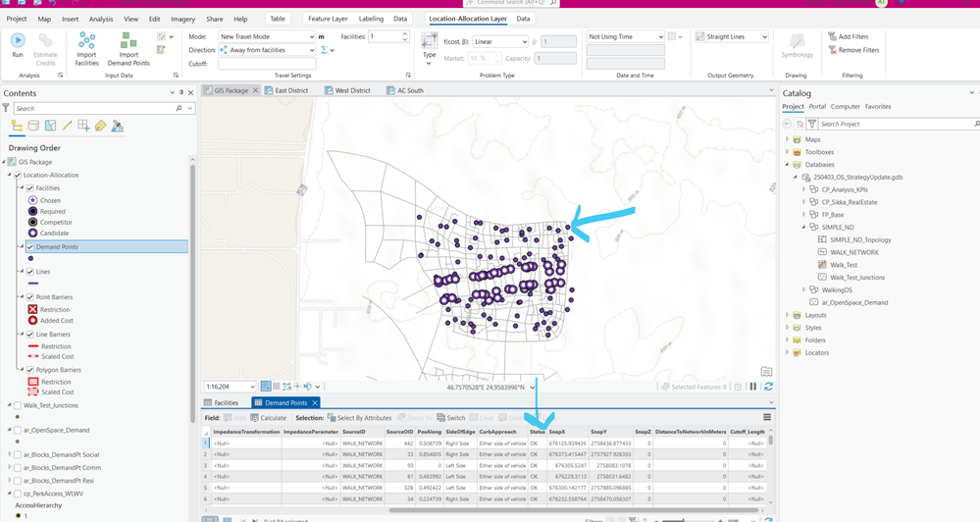Toggle Facilities layer visibility checkbox
Image resolution: width=980 pixels, height=522 pixels.
[30, 187]
